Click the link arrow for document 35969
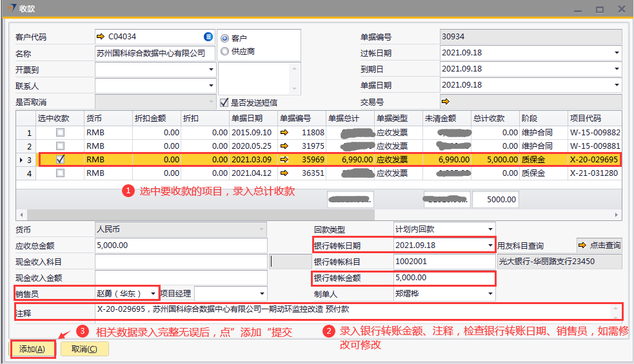 tap(284, 159)
